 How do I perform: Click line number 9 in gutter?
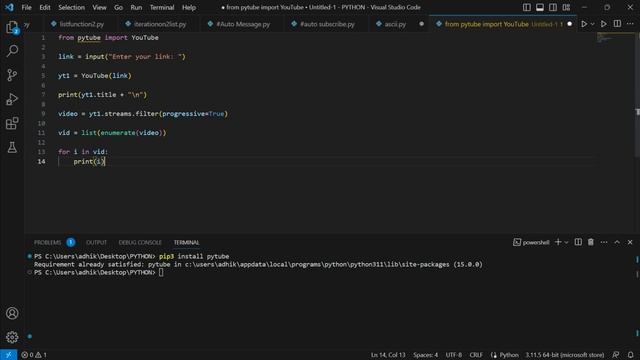coord(43,114)
